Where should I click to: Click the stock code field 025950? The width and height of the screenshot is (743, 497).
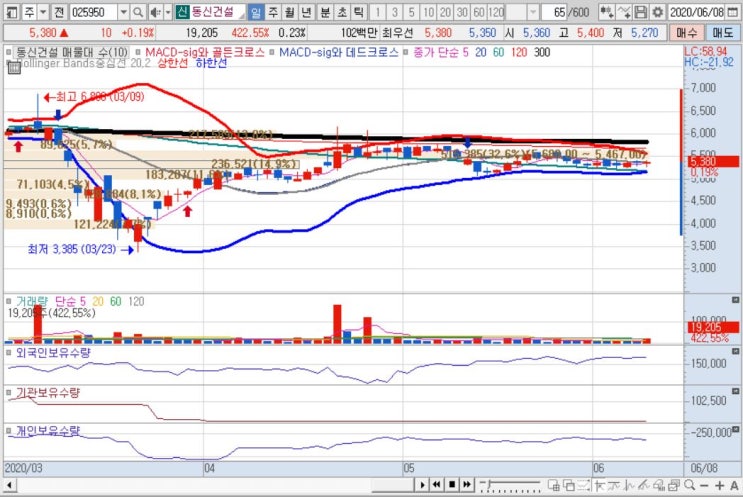tap(93, 12)
